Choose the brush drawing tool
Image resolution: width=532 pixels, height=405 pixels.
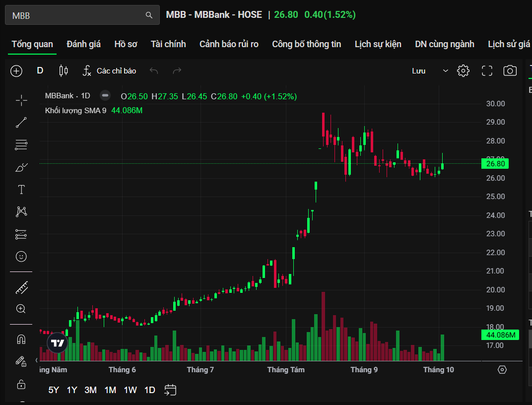coord(21,168)
